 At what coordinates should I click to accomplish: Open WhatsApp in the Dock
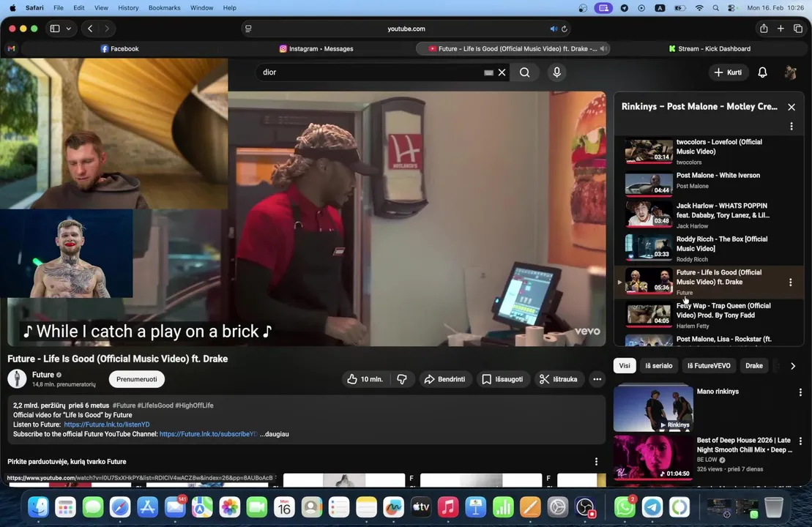pyautogui.click(x=625, y=507)
